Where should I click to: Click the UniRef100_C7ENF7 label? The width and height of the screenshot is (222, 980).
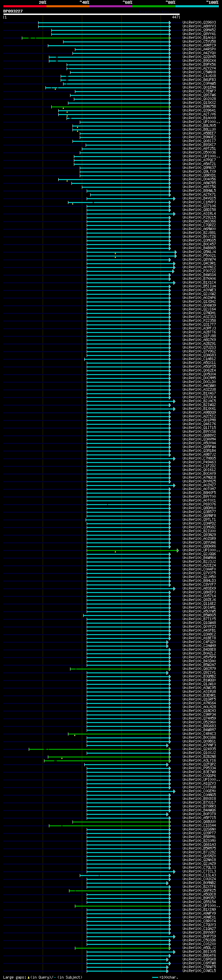click(199, 91)
